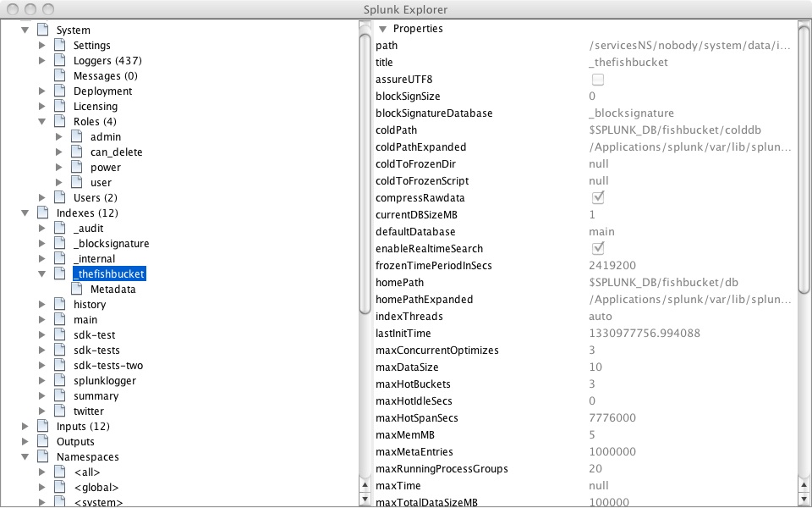Expand the Users (2) tree node
Screen dimensions: 812x508
pyautogui.click(x=42, y=198)
